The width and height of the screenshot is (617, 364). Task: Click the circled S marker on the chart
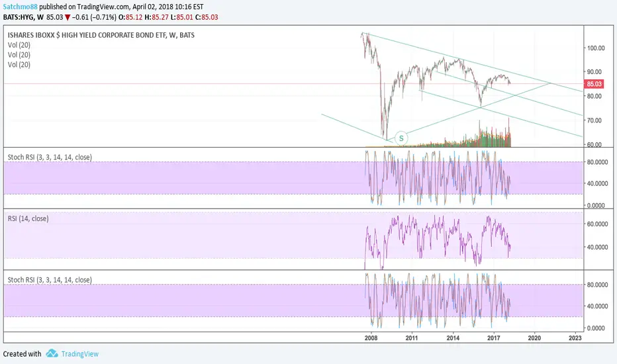pyautogui.click(x=401, y=138)
